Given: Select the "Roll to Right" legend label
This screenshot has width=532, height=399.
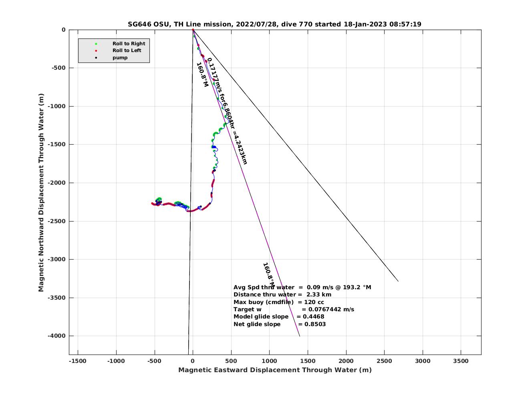Looking at the screenshot, I should tap(129, 44).
